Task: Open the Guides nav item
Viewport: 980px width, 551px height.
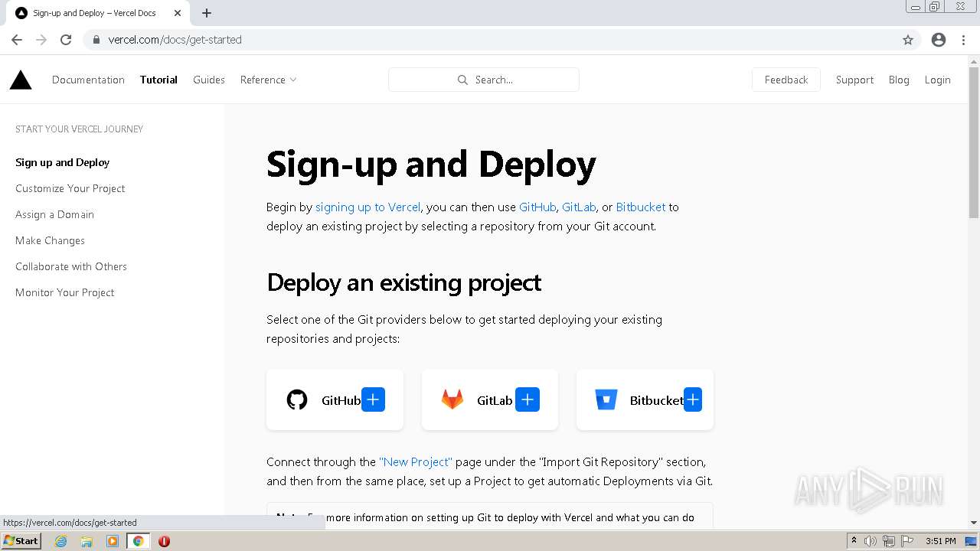Action: [209, 80]
